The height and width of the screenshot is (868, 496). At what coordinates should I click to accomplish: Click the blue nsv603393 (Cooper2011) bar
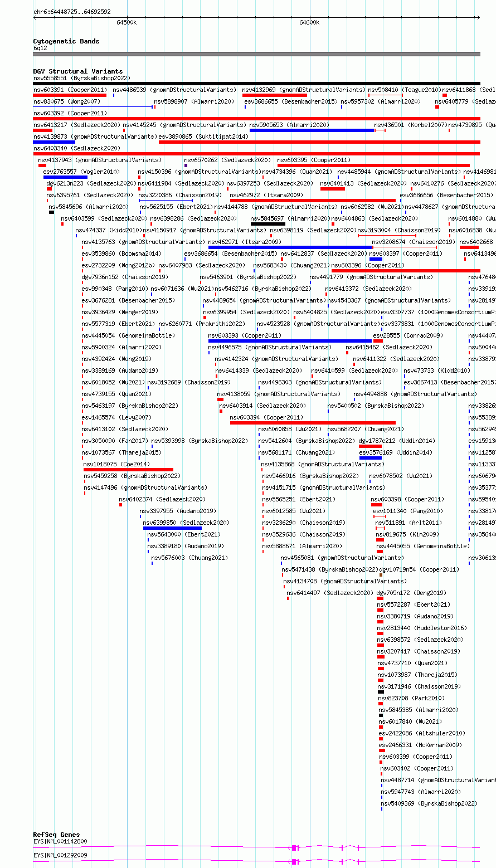[x=290, y=341]
